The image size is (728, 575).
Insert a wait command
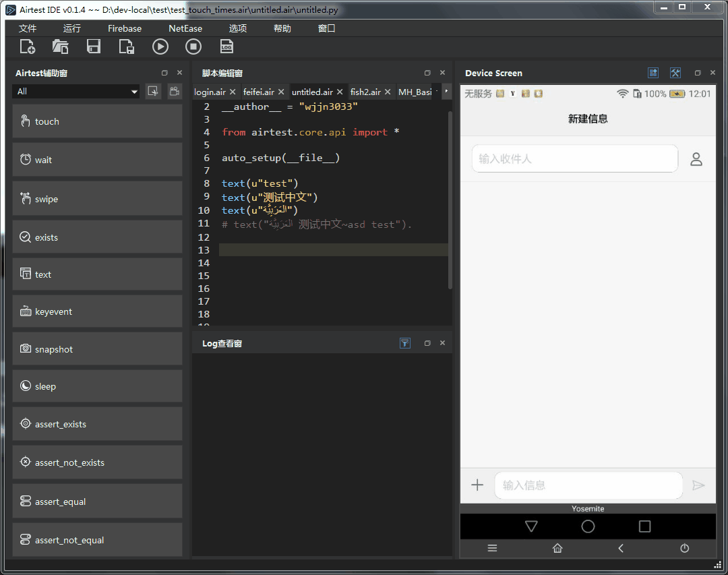pos(97,160)
